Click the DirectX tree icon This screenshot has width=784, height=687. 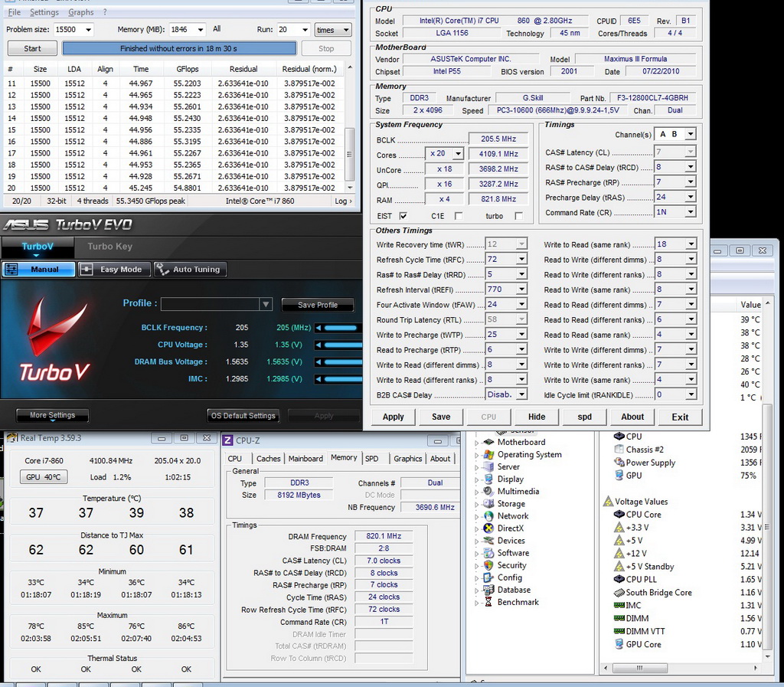[x=488, y=528]
